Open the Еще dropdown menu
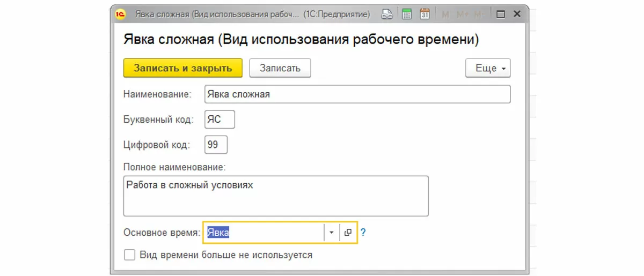The image size is (644, 276). coord(488,68)
